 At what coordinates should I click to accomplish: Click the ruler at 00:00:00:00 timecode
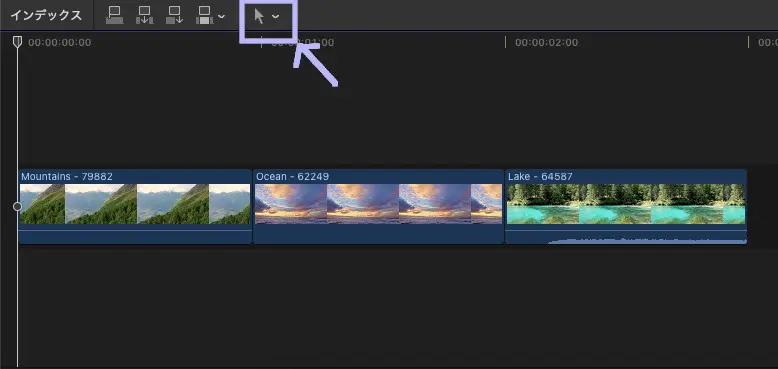point(60,43)
